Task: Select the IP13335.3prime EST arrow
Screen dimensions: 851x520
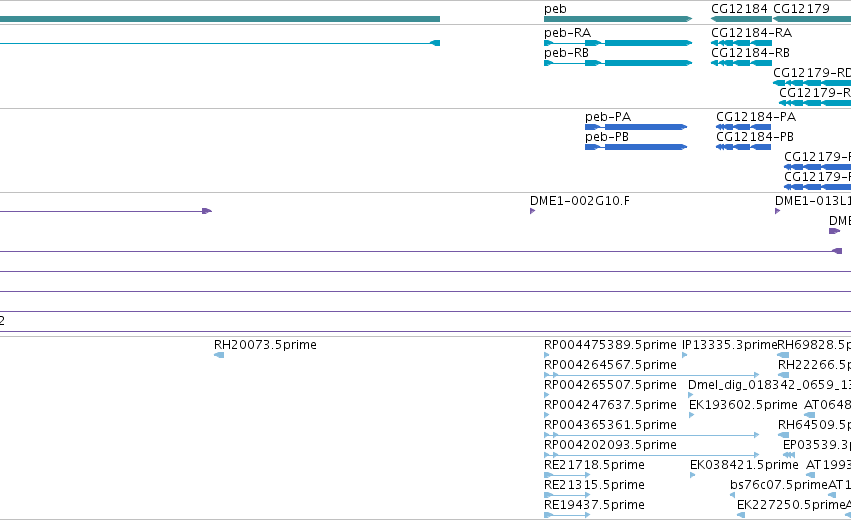Action: point(684,355)
